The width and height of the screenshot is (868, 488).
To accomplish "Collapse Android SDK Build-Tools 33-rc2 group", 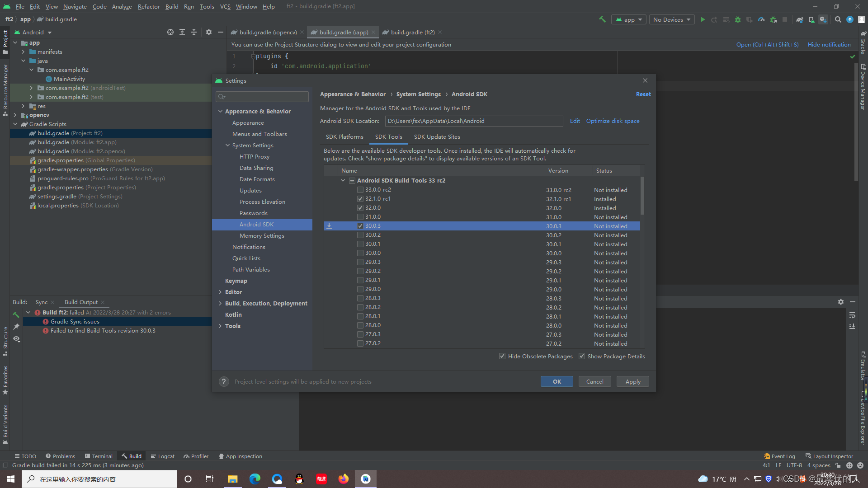I will 343,180.
